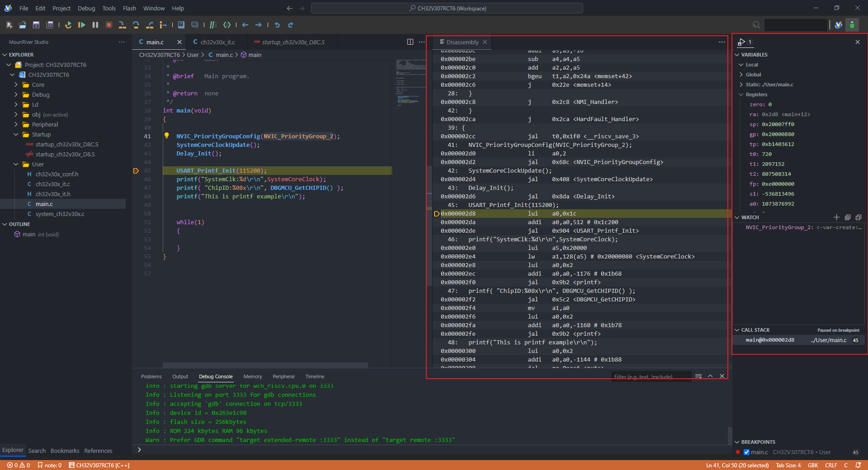The image size is (868, 470).
Task: Toggle the breakpoint marker at line 45
Action: pyautogui.click(x=136, y=171)
